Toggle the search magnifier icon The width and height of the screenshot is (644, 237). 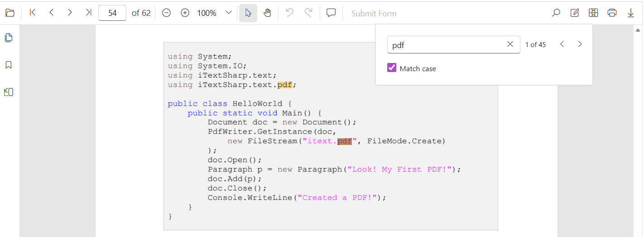tap(556, 13)
